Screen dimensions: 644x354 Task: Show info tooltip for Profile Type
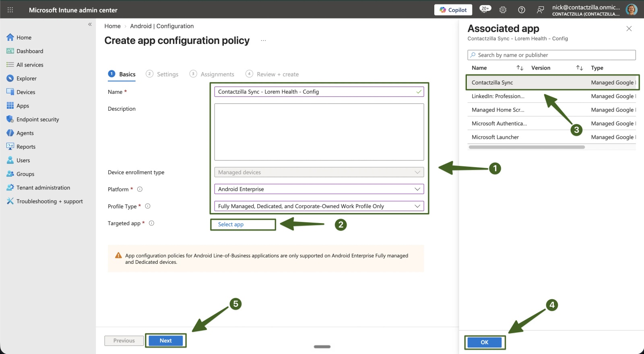tap(148, 206)
